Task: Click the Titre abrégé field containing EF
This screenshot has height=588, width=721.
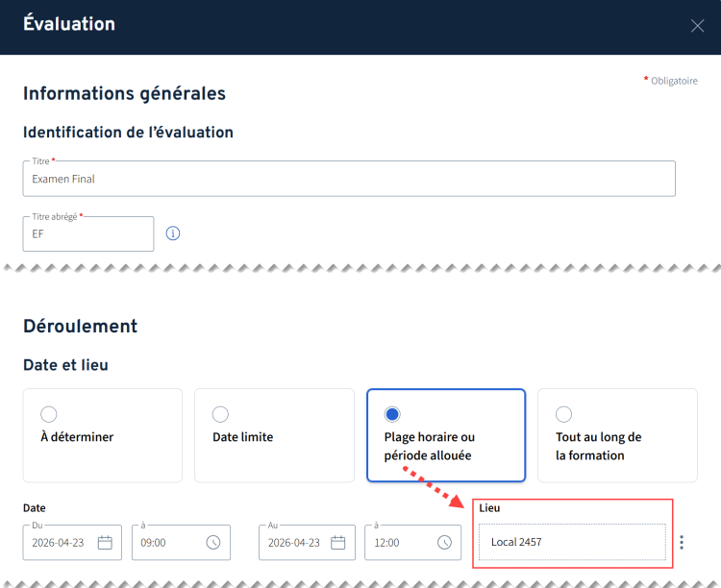Action: pos(87,234)
